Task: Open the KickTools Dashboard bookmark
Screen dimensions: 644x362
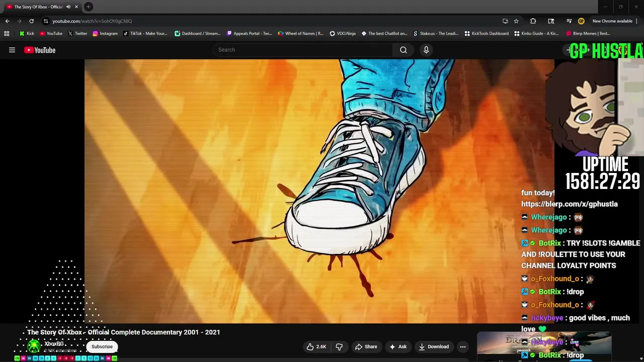Action: pyautogui.click(x=487, y=34)
